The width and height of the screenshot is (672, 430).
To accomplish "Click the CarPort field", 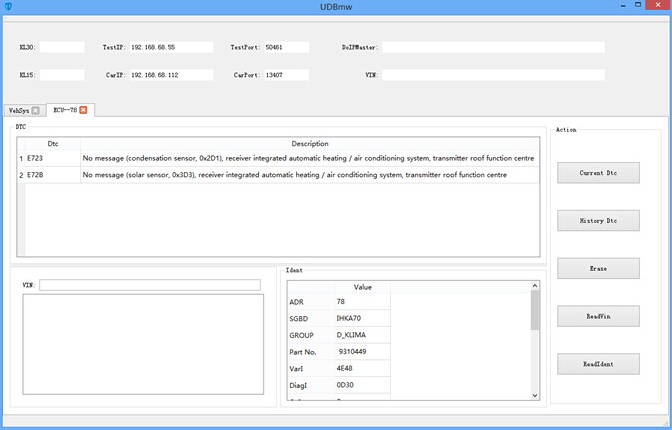I will tap(286, 75).
